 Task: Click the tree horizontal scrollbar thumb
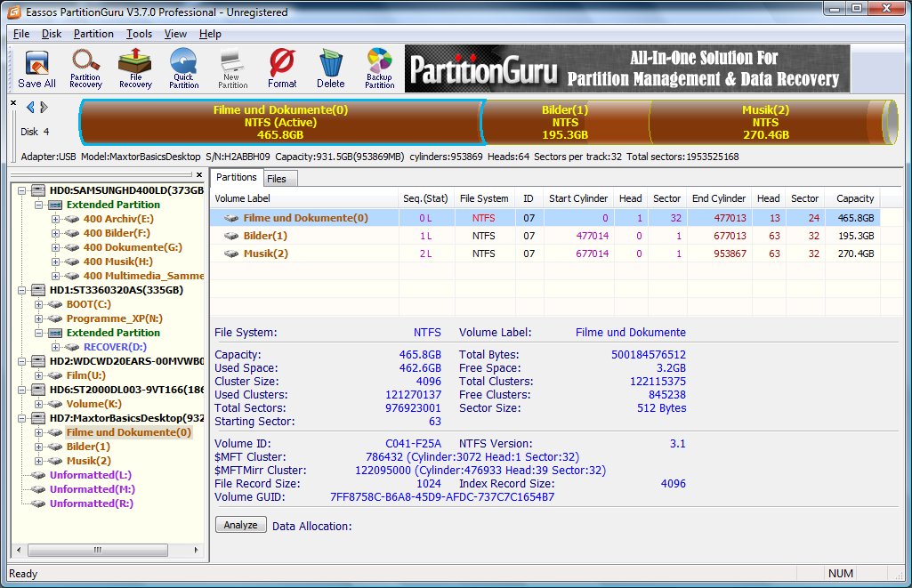[98, 550]
